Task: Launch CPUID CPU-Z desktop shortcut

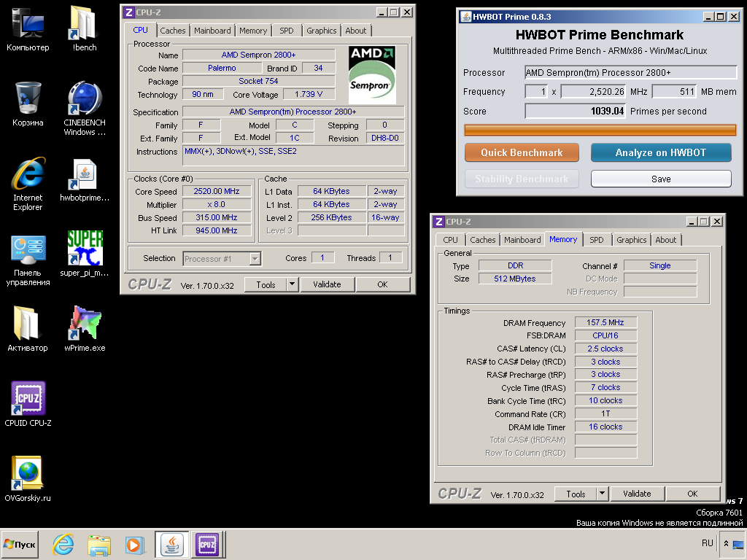Action: tap(28, 404)
